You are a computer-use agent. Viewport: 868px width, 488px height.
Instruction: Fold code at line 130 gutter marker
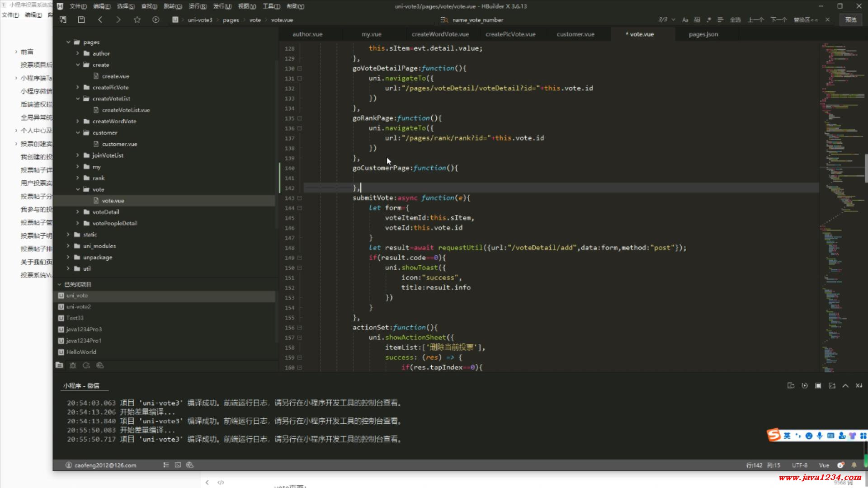(299, 69)
